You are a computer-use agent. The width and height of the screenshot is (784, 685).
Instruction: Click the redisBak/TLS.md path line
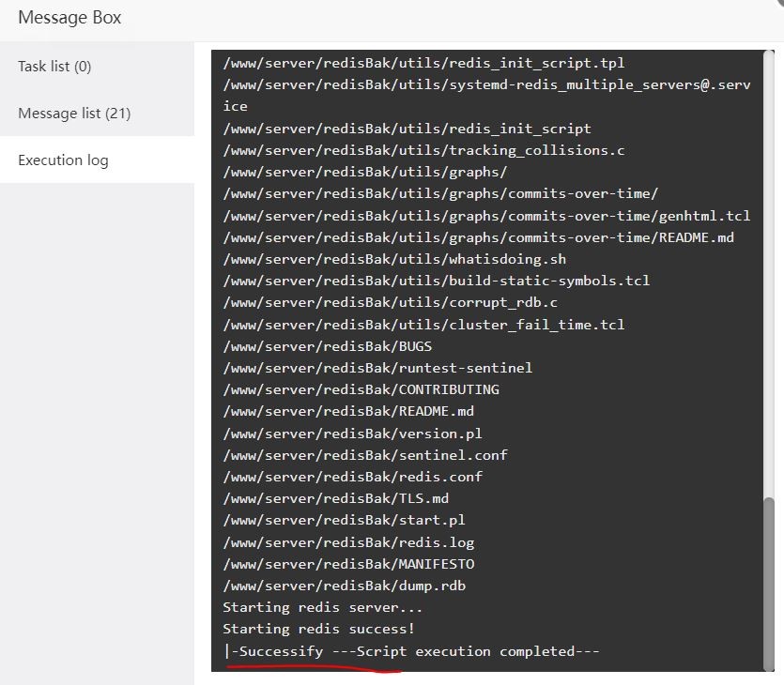[335, 498]
